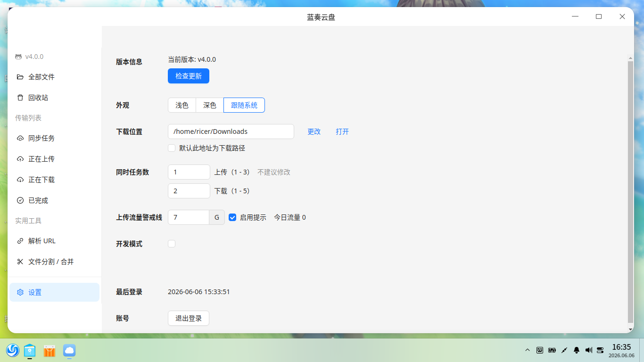Select the 浅色 light appearance
The height and width of the screenshot is (362, 644).
182,105
